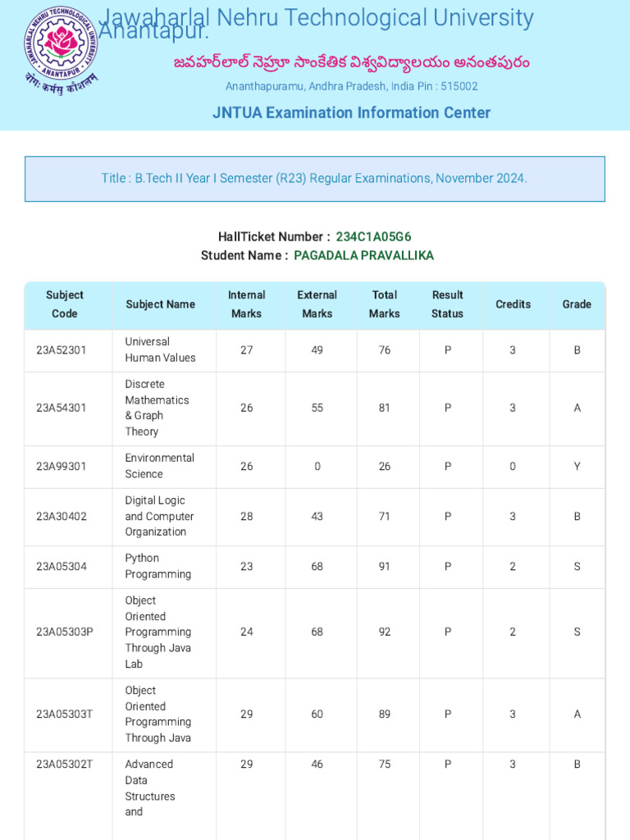Click total marks 71 in Digital Logic row

(x=385, y=517)
